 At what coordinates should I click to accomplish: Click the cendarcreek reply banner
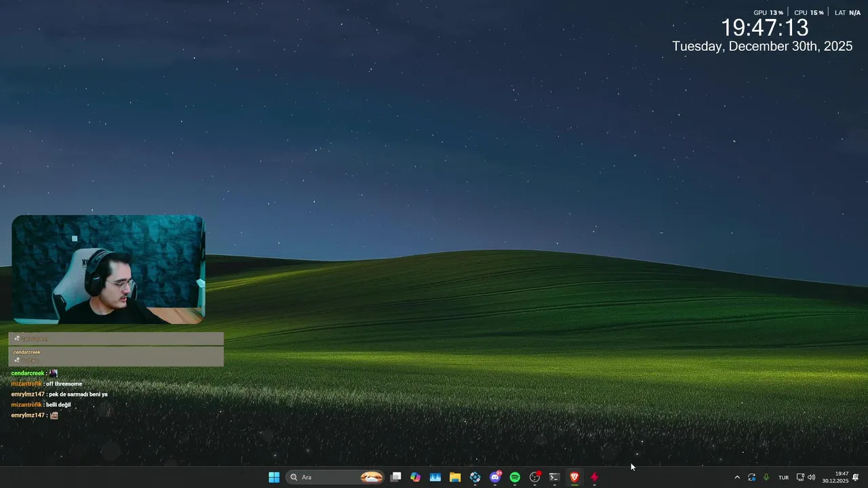click(116, 356)
